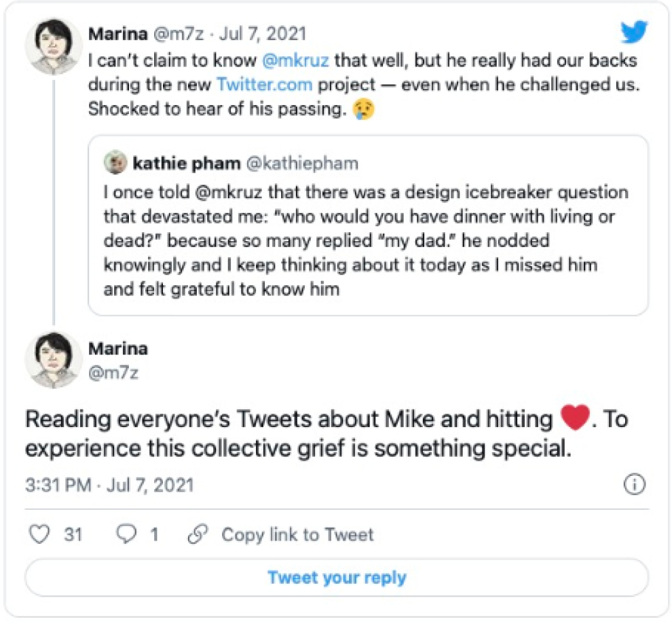Open the tweet info circle icon
672x630 pixels.
point(634,485)
